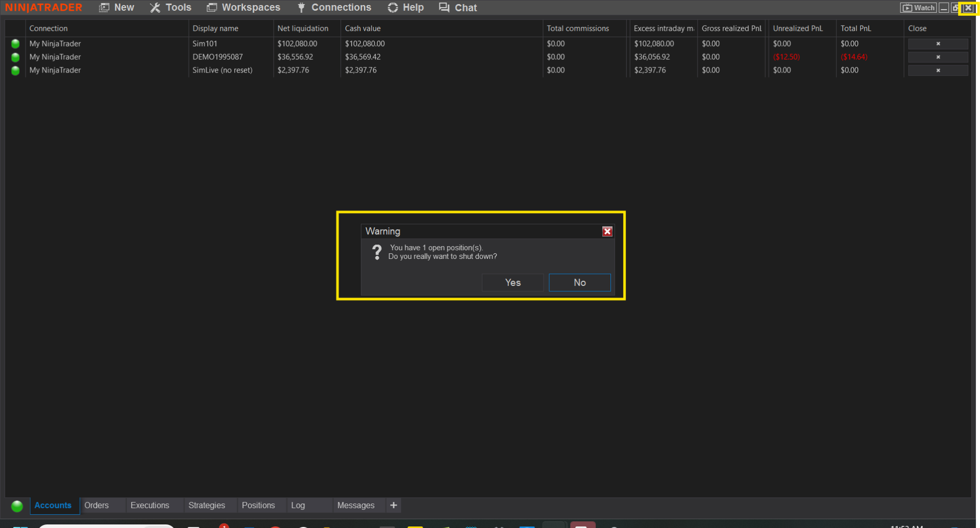Close the DEMO1995087 account positions
Screen dimensions: 980x528
[938, 57]
